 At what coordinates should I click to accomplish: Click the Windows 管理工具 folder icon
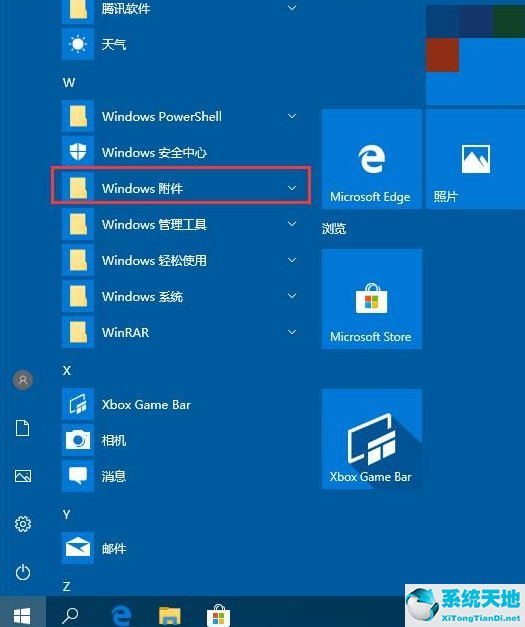[78, 224]
